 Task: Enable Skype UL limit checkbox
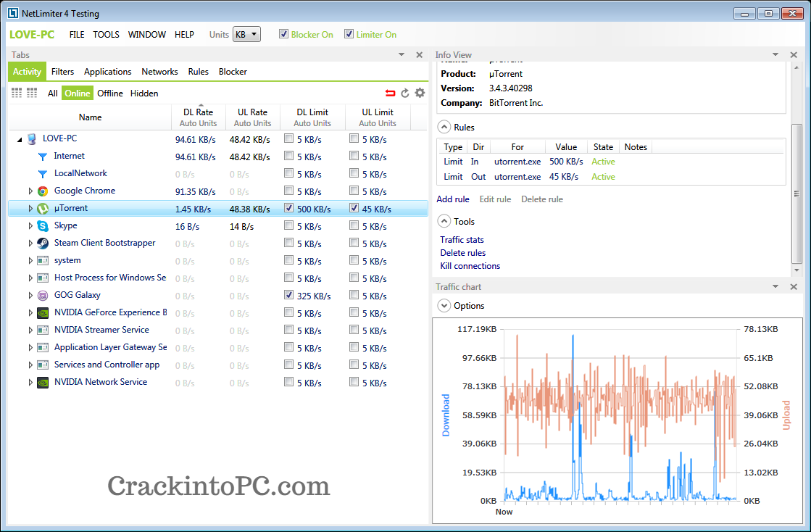click(354, 225)
